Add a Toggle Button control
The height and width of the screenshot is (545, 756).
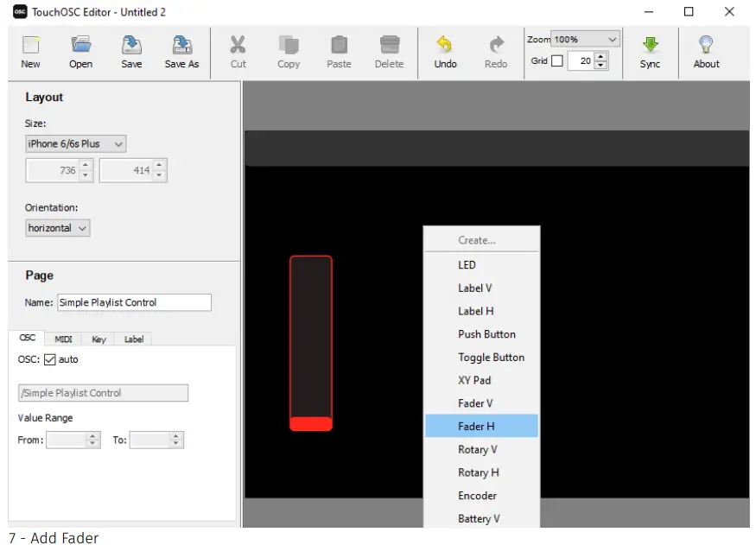tap(481, 358)
